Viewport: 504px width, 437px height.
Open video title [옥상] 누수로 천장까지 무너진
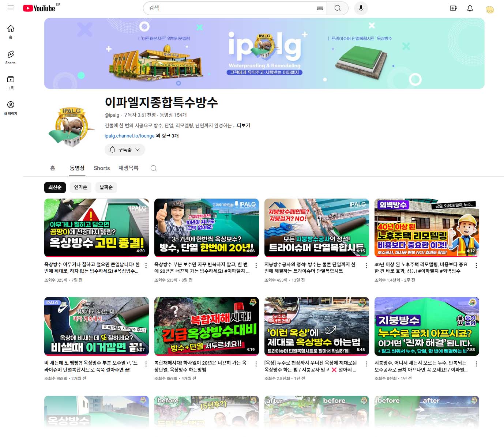pyautogui.click(x=311, y=366)
